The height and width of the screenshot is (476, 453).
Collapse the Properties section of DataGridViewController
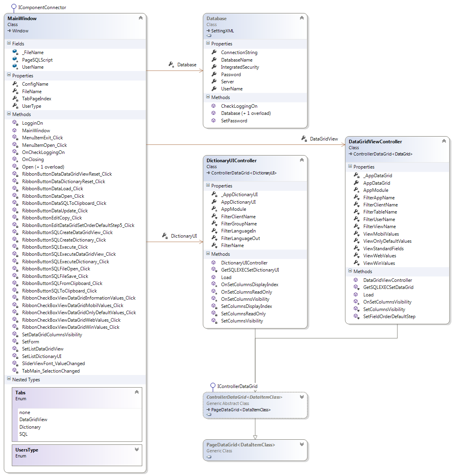pyautogui.click(x=350, y=166)
